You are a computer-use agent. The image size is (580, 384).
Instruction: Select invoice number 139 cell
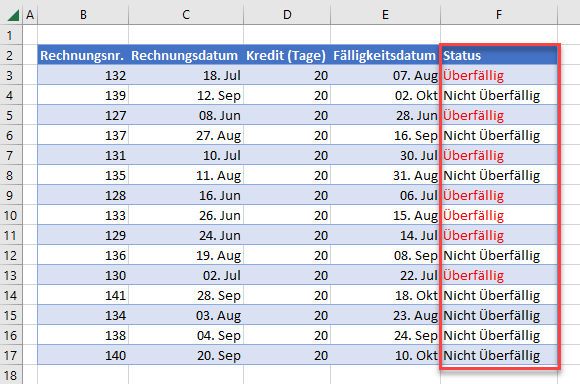[83, 95]
